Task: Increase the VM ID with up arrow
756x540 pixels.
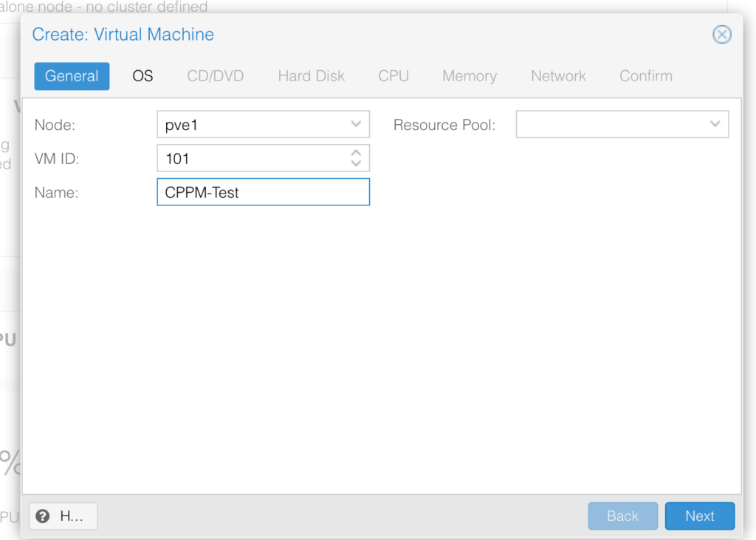Action: click(x=356, y=153)
